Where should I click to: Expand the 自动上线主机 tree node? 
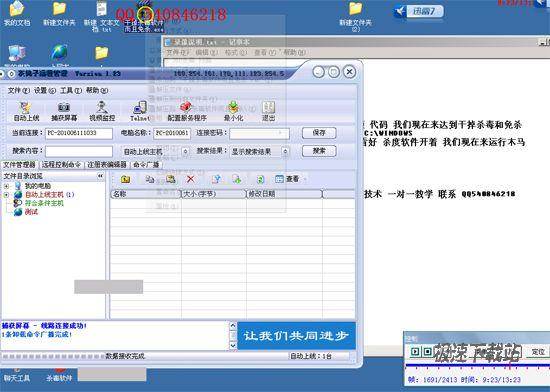point(6,195)
